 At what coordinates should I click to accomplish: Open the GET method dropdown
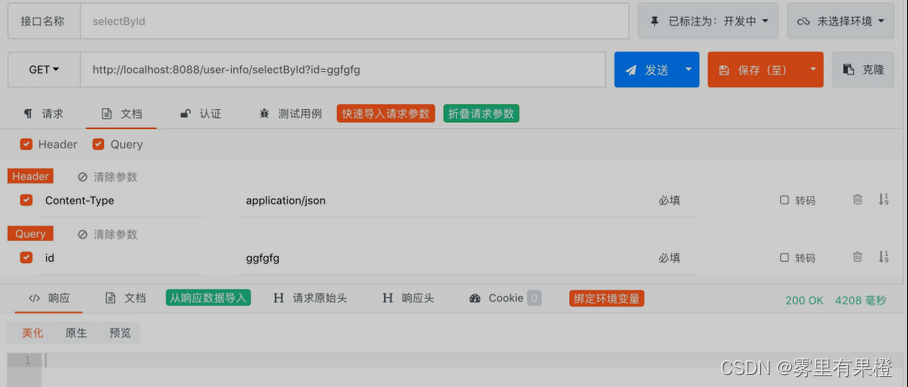coord(44,70)
